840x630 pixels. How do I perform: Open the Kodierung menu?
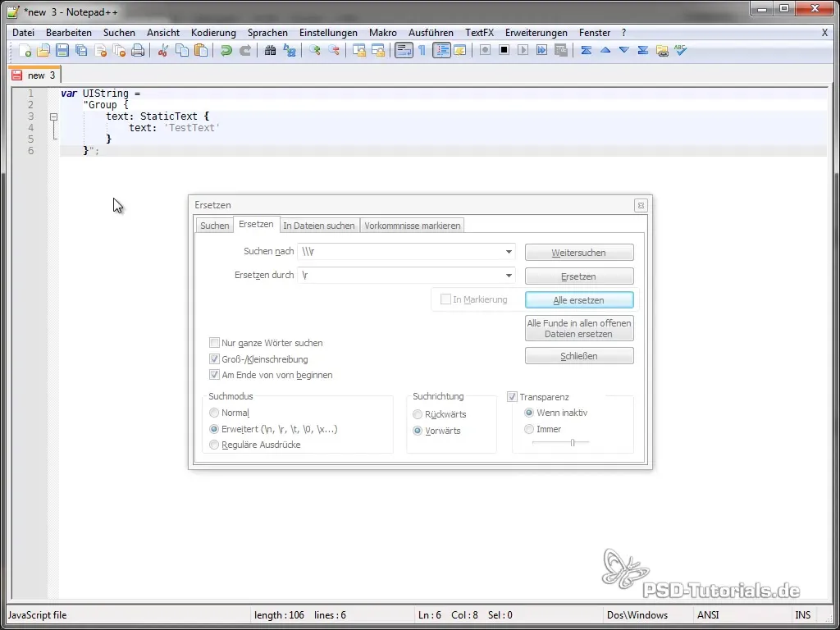coord(213,33)
